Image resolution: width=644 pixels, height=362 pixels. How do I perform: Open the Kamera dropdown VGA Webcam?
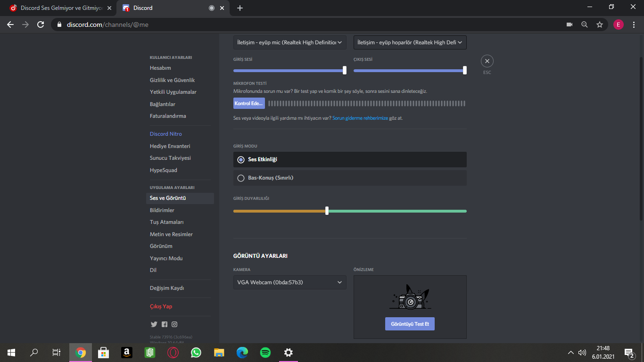pos(290,282)
